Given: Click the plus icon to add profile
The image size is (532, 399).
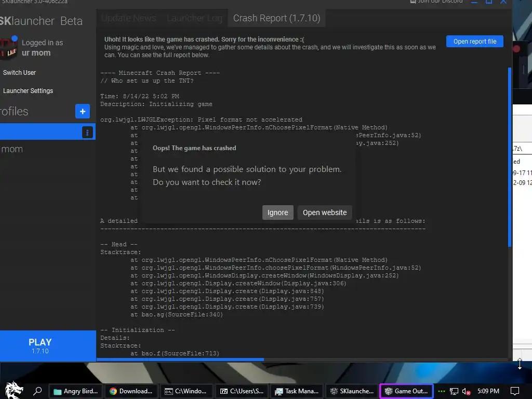Looking at the screenshot, I should pyautogui.click(x=83, y=111).
